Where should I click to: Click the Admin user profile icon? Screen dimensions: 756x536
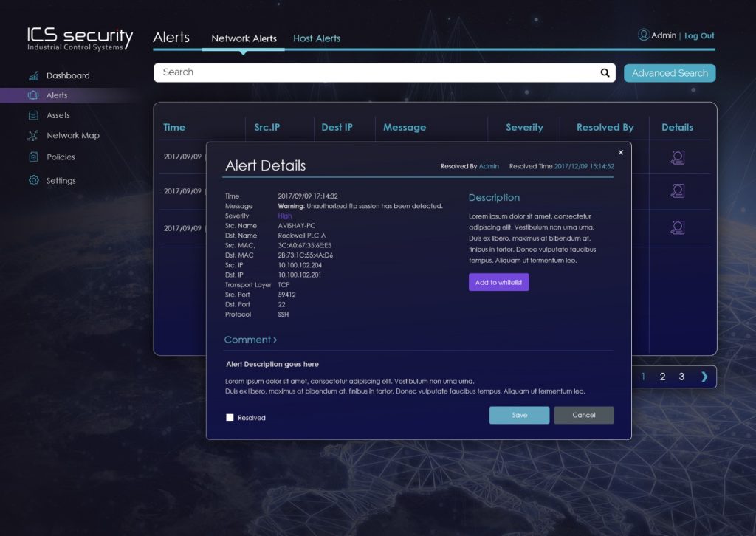pos(643,35)
